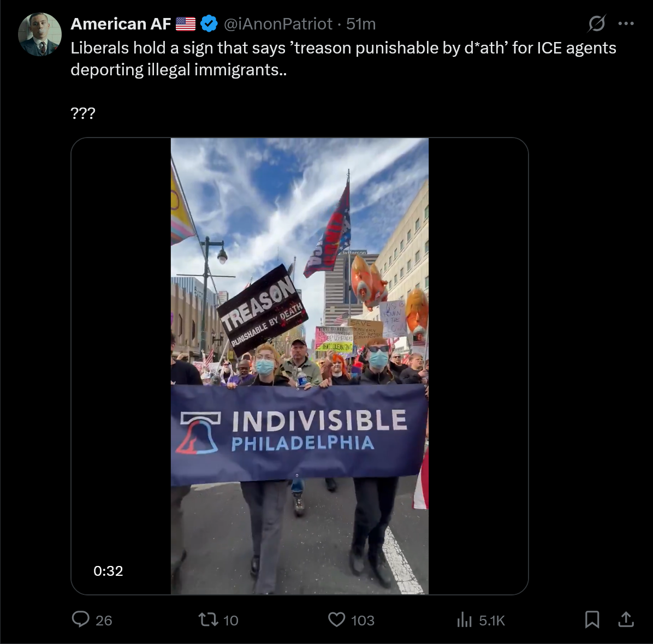The width and height of the screenshot is (653, 644).
Task: Open the reply speech bubble icon
Action: 80,619
